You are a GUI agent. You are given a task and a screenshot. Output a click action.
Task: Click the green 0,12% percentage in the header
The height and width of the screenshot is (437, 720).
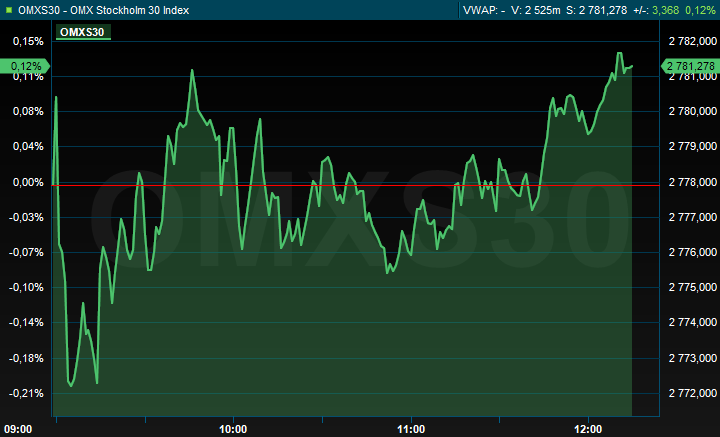click(x=702, y=10)
